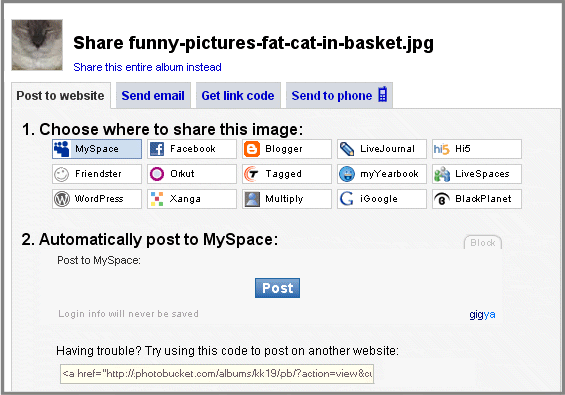565x395 pixels.
Task: Open the Get link code tab
Action: pos(238,96)
